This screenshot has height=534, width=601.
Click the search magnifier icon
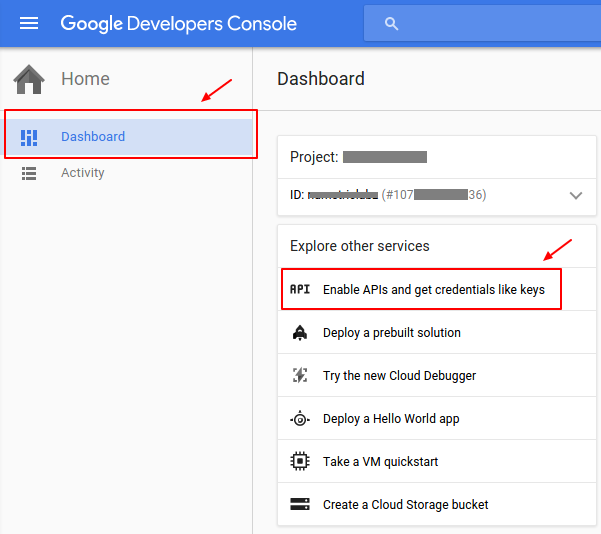click(x=391, y=24)
